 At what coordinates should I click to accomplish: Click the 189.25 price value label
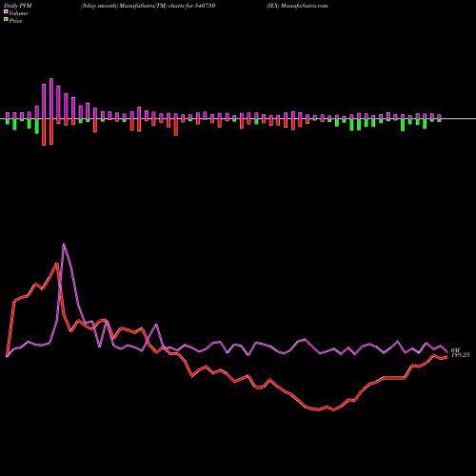tap(460, 355)
